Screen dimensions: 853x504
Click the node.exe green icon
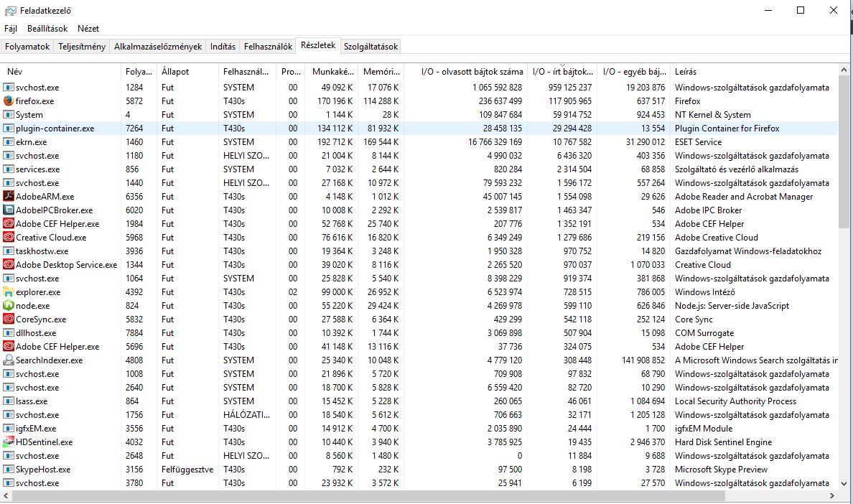pyautogui.click(x=8, y=306)
